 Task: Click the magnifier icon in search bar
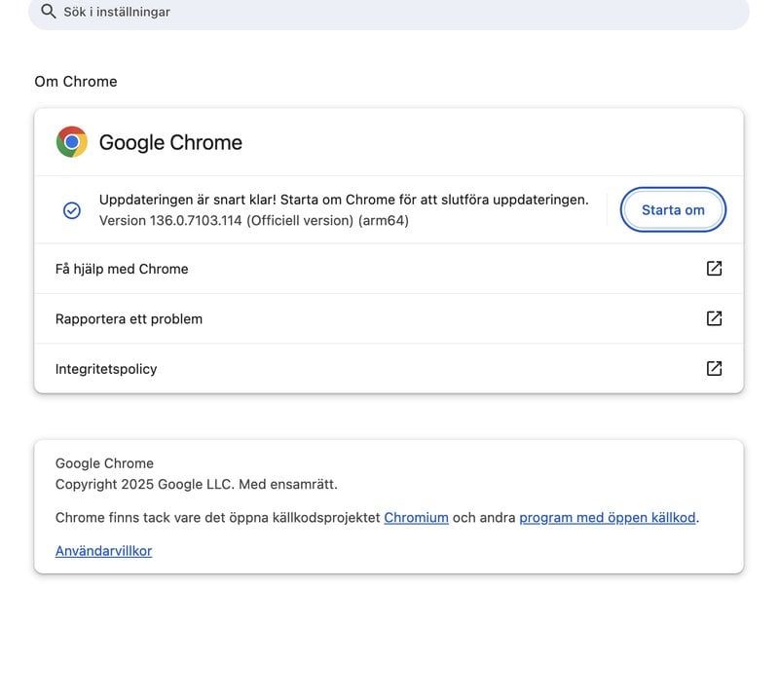pos(48,11)
